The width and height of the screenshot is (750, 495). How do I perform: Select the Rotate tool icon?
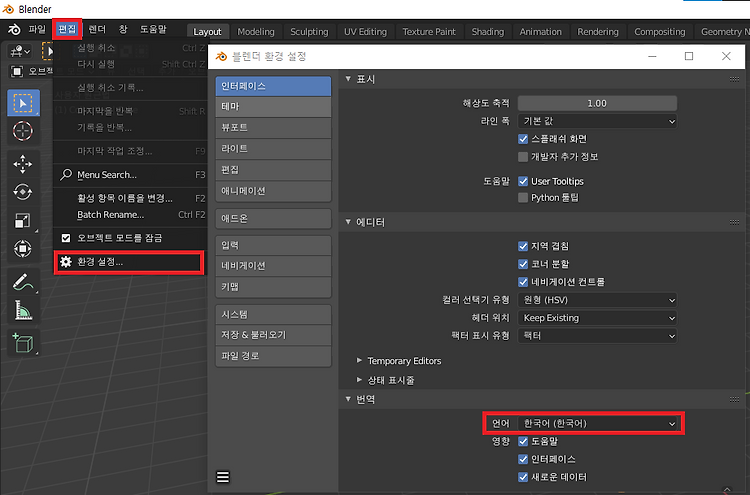click(x=23, y=192)
